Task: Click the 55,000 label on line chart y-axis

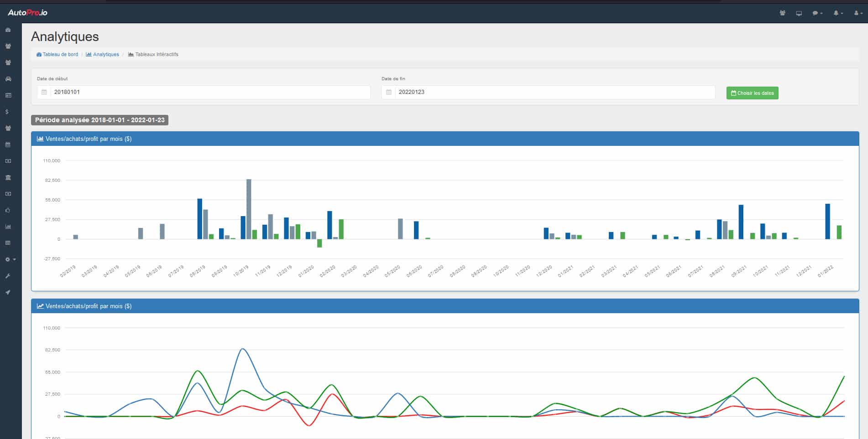Action: coord(52,372)
